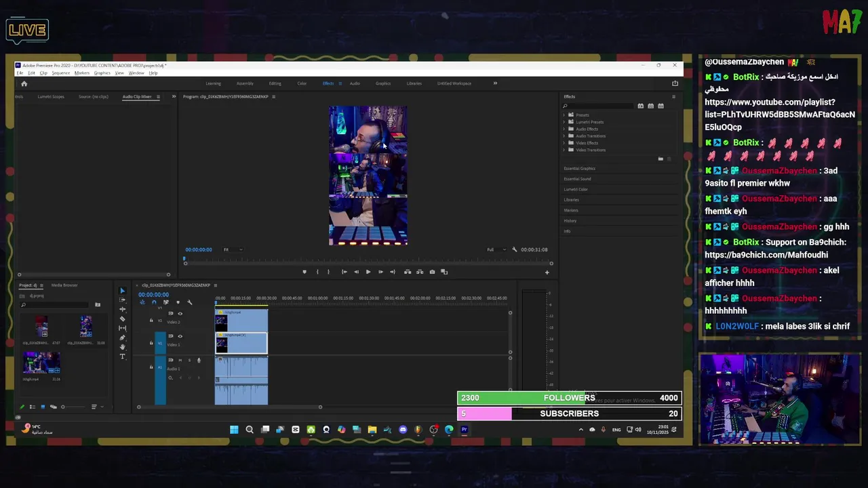This screenshot has height=488, width=868.
Task: Click Premiere Pro taskbar icon
Action: (x=464, y=429)
